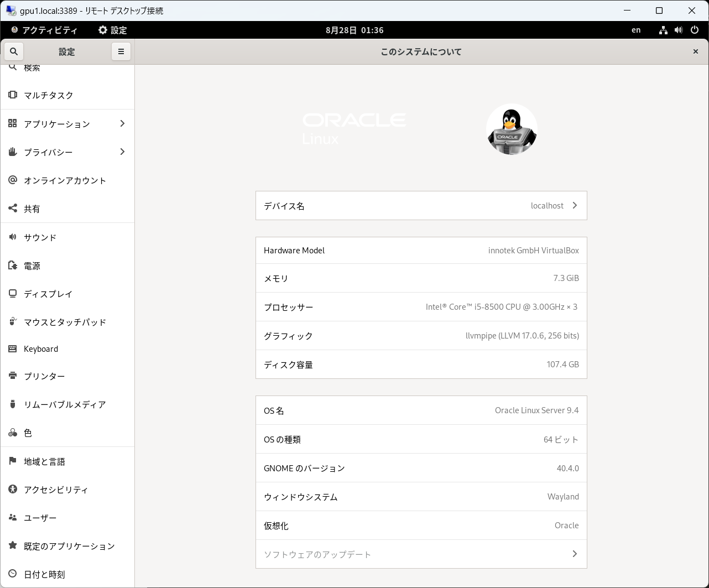Screen dimensions: 709x588
Task: Open device name chevron next to localhost
Action: pos(575,205)
